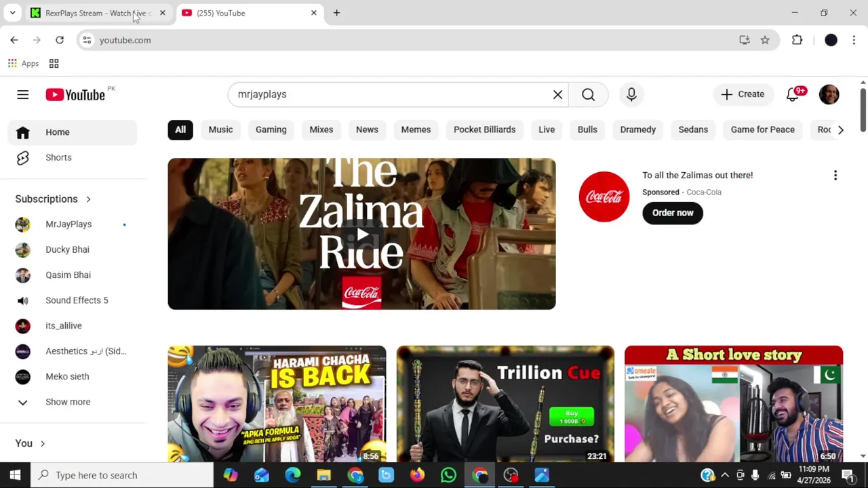Open the Ducky Bhai subscription
This screenshot has height=488, width=868.
click(x=73, y=249)
